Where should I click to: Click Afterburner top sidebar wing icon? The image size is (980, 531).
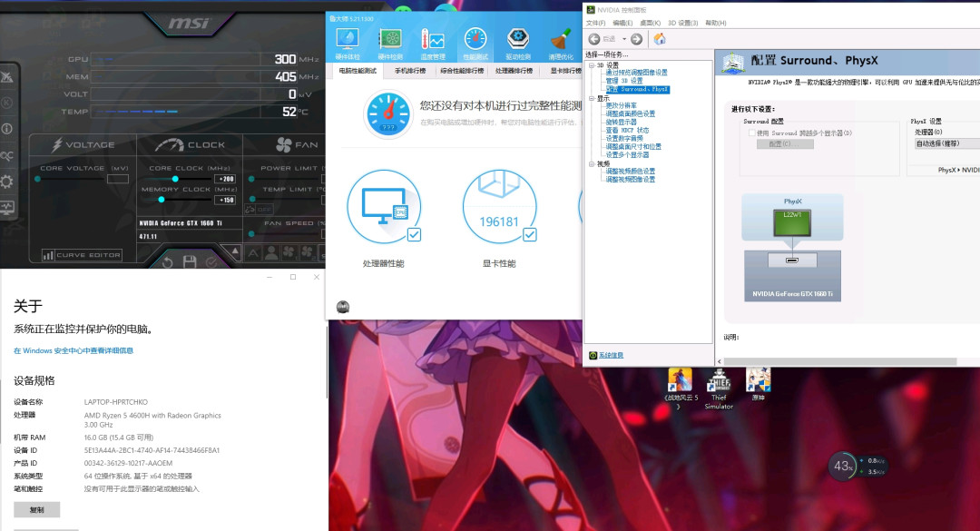click(7, 77)
